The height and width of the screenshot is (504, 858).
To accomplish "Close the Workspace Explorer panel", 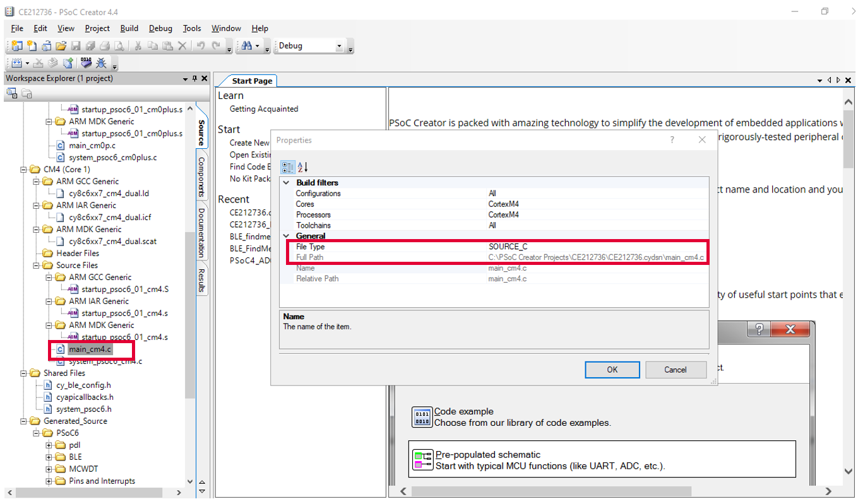I will click(204, 79).
